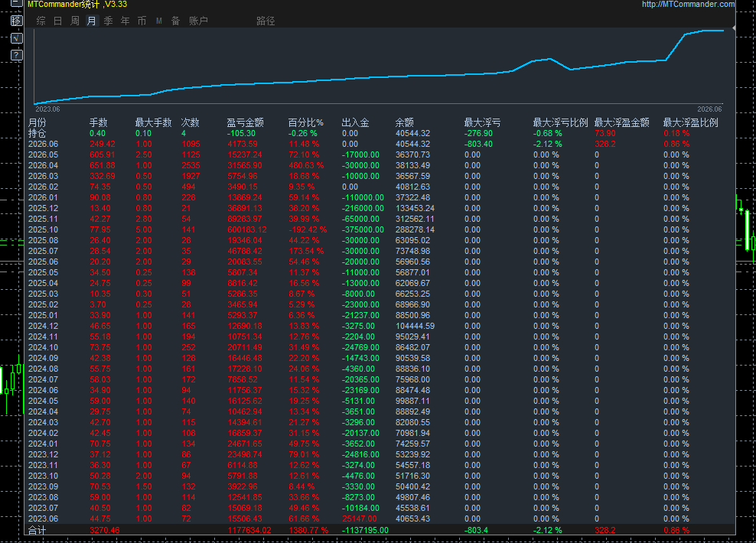Select the 2026.04 month row label

tap(43, 165)
